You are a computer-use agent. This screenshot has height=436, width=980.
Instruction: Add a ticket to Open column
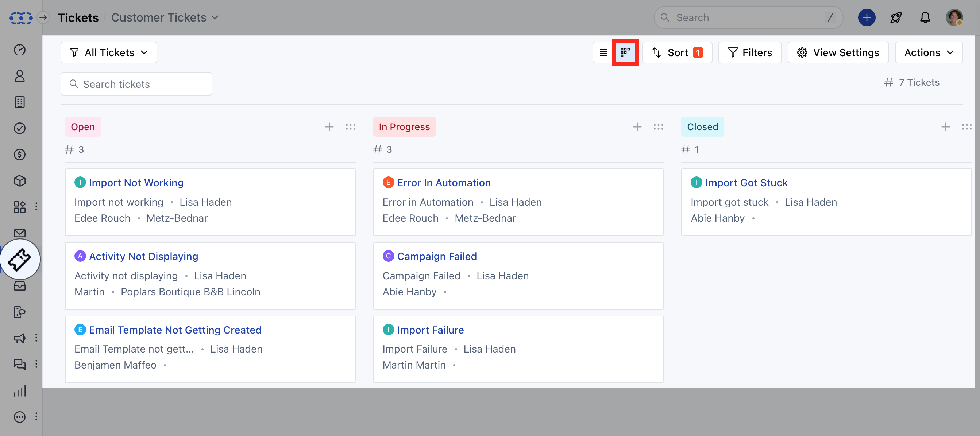click(x=329, y=127)
